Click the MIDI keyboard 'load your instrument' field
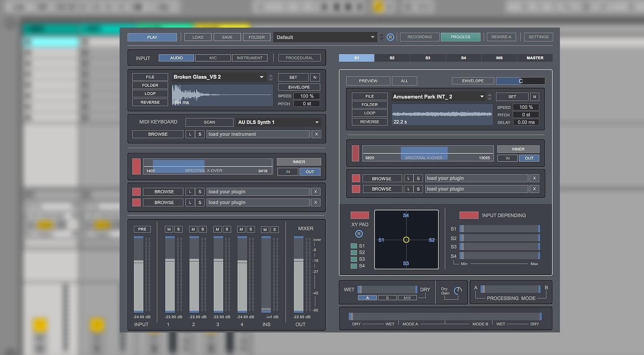Screen dimensions: 644x355 (258, 134)
